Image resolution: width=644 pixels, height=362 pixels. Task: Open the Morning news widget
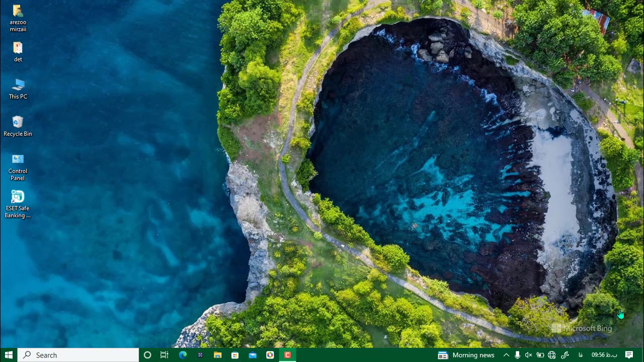tap(466, 355)
